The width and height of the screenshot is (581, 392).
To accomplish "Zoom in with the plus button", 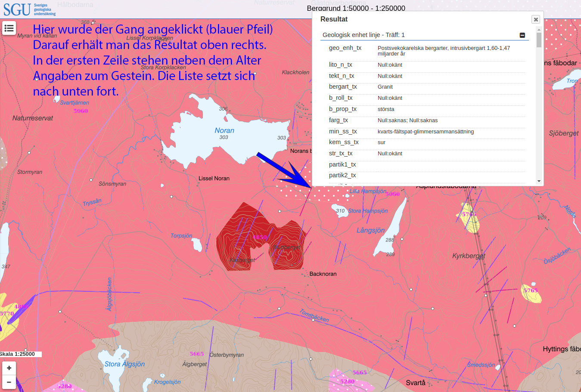I will pos(9,368).
